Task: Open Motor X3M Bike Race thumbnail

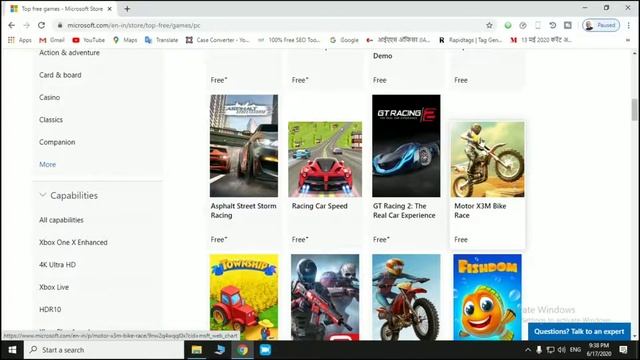Action: pyautogui.click(x=487, y=159)
